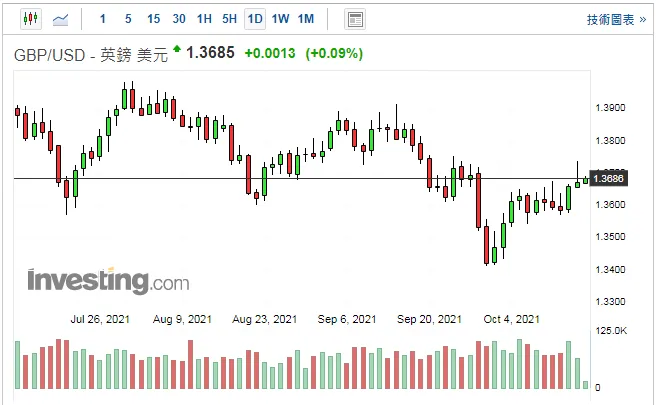
Task: Click the percent change (+0.09%)
Action: (x=334, y=54)
